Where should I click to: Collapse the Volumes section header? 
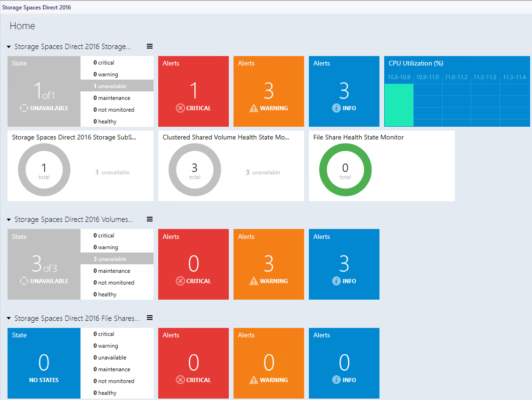pyautogui.click(x=8, y=219)
